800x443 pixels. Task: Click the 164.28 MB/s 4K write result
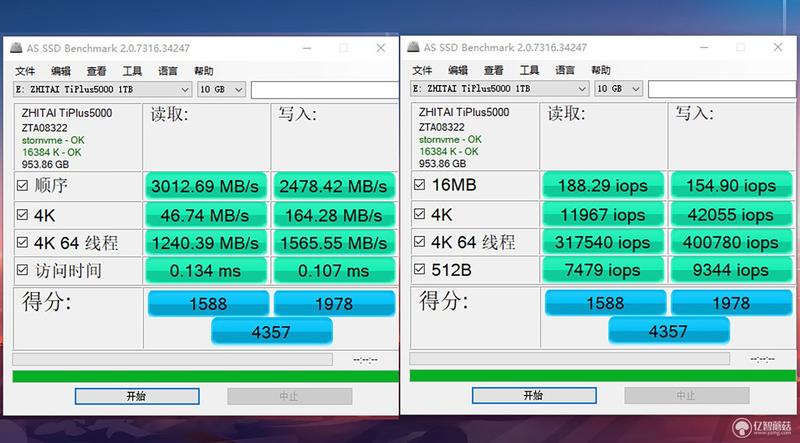(x=334, y=215)
